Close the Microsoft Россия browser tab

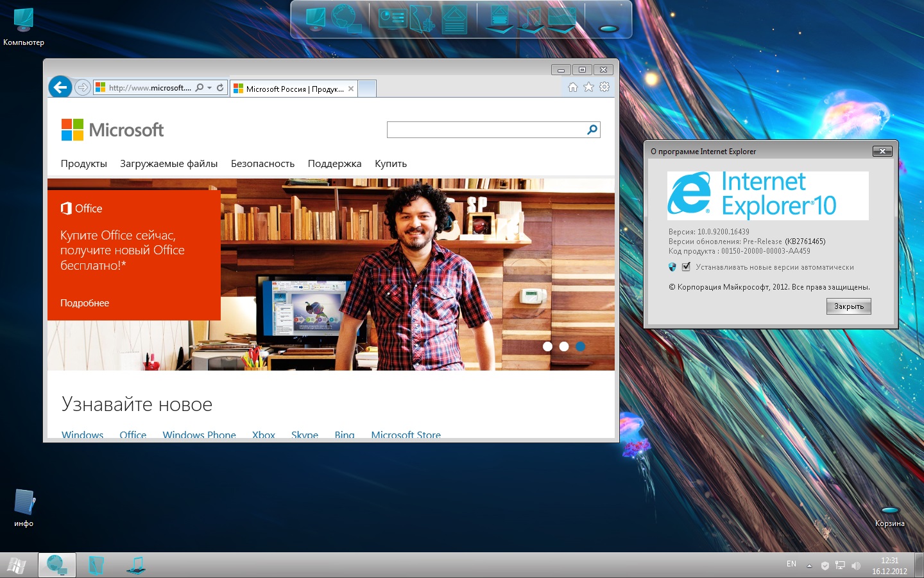click(x=351, y=89)
